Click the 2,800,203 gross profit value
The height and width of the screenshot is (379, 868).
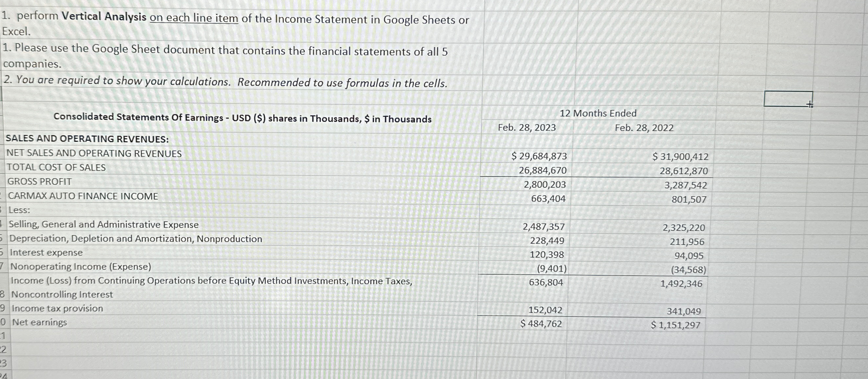[544, 184]
